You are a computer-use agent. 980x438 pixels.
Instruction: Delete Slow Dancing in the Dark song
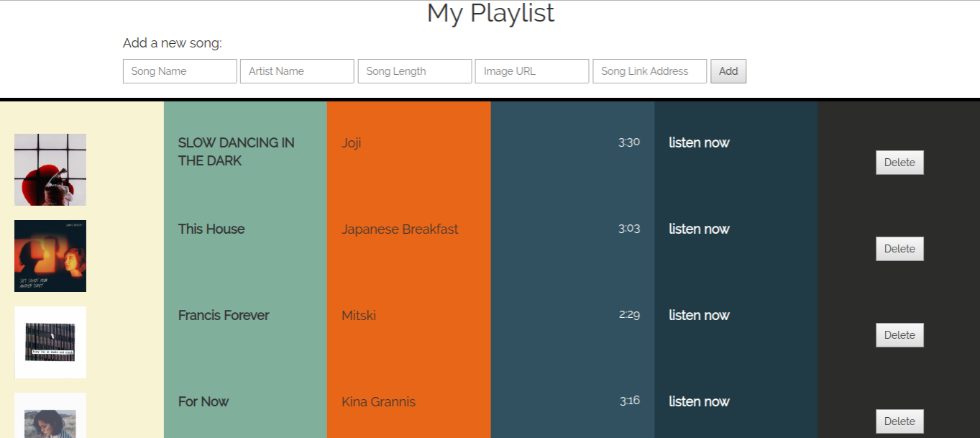tap(899, 163)
